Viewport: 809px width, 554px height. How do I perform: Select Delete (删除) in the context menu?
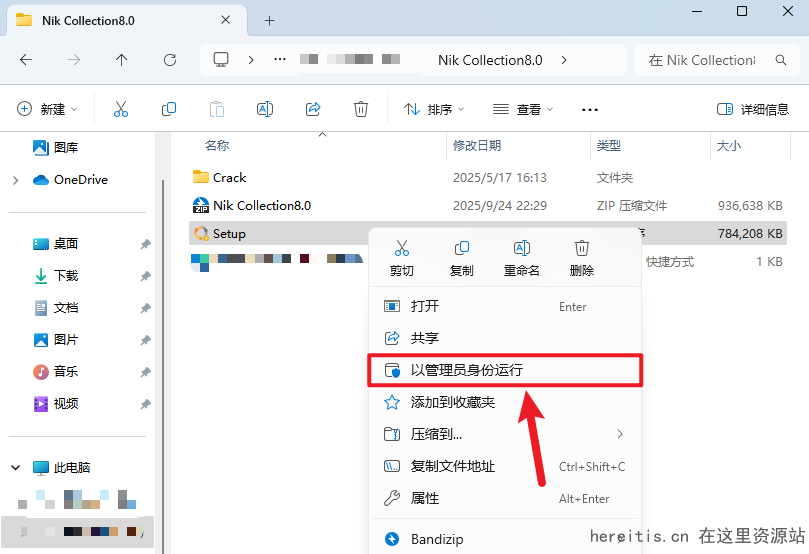[581, 258]
